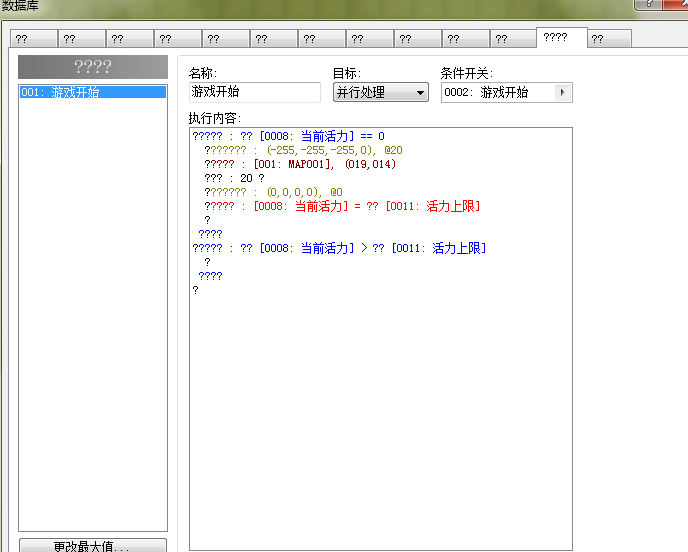Viewport: 688px width, 552px height.
Task: Click the 名称 input field containing 游戏开始
Action: (254, 92)
